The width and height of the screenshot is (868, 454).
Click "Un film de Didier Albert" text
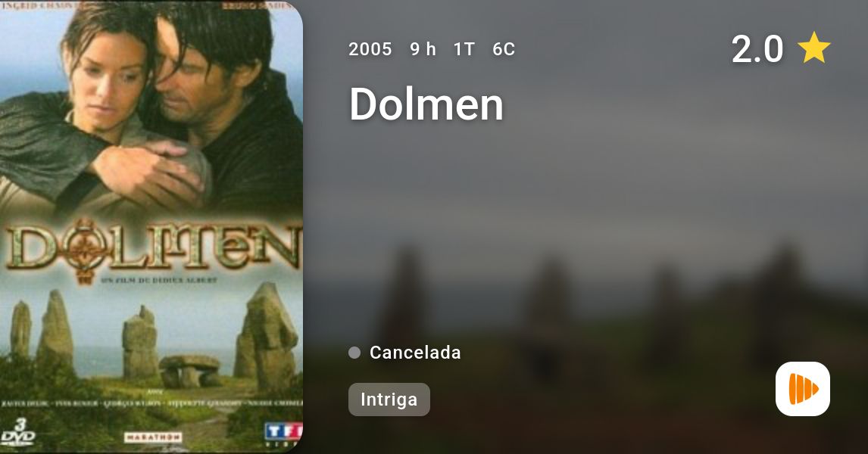pos(159,281)
